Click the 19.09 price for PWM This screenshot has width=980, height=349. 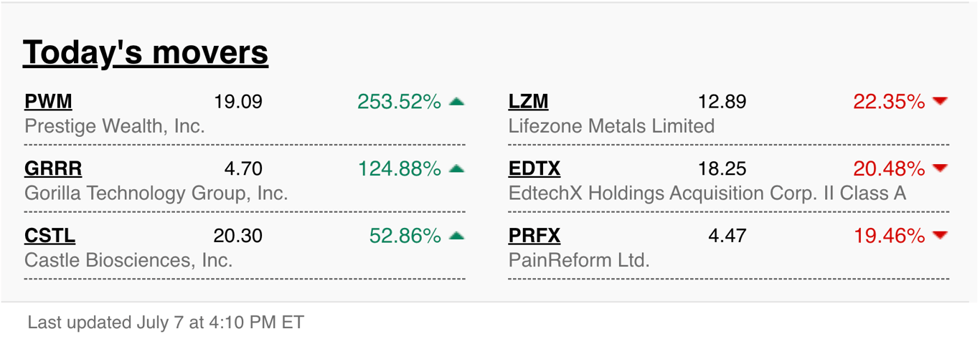[238, 102]
